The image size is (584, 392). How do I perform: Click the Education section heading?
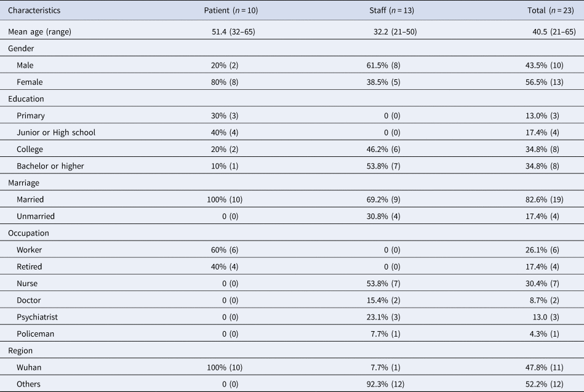click(x=25, y=98)
